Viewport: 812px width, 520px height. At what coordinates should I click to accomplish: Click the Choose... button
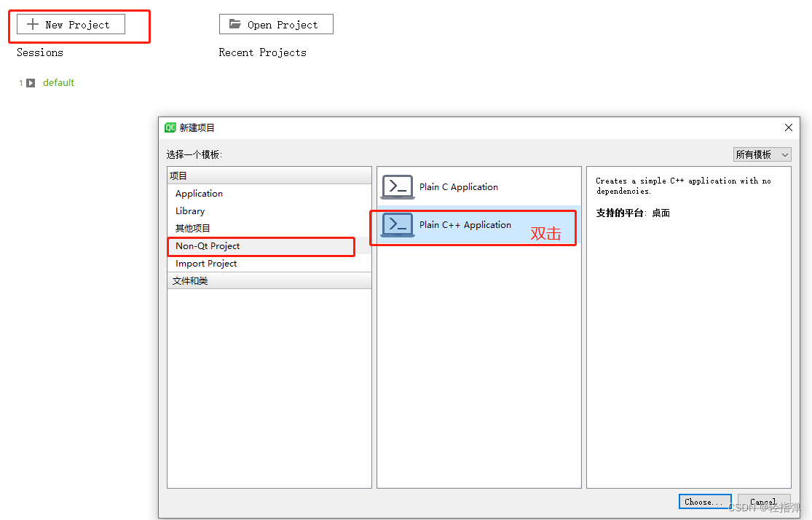click(705, 502)
